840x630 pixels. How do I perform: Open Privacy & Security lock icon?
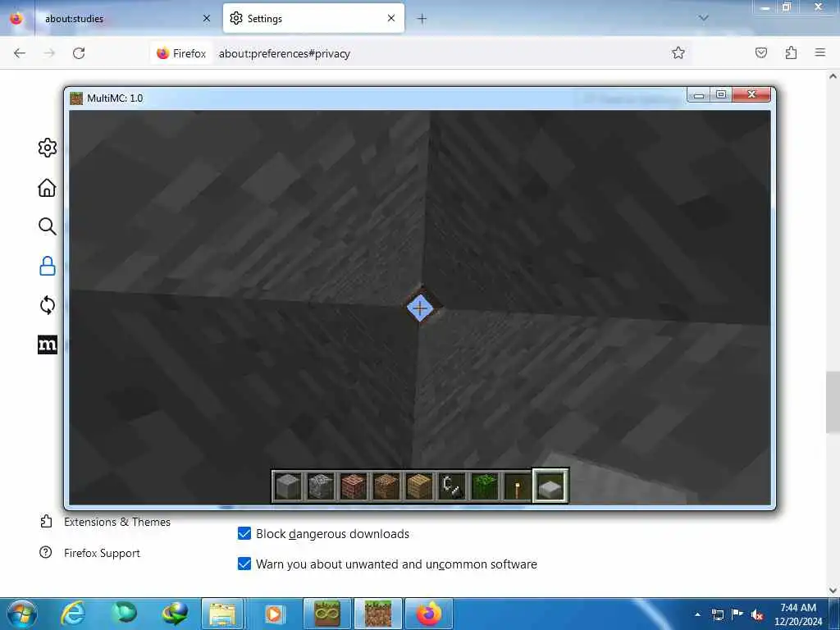[47, 266]
